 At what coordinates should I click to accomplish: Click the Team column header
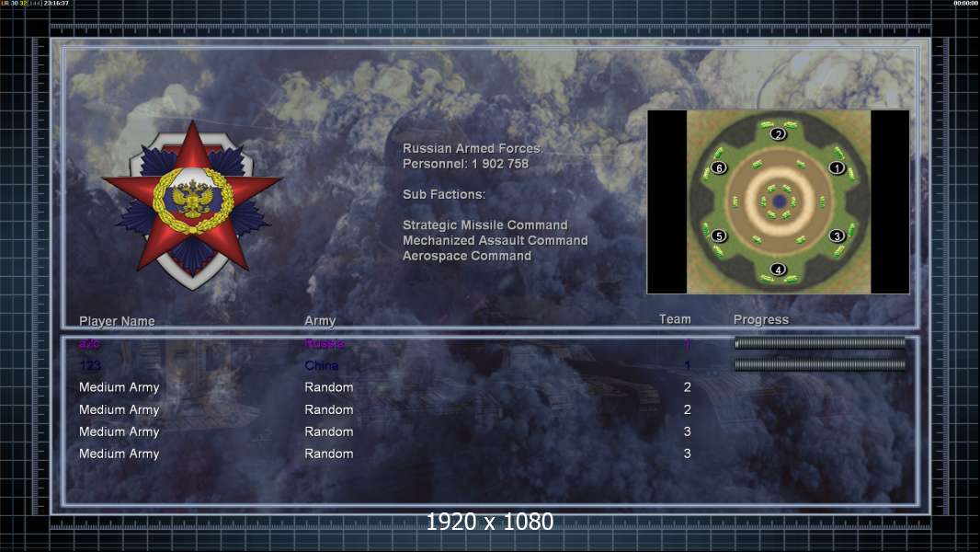[675, 319]
